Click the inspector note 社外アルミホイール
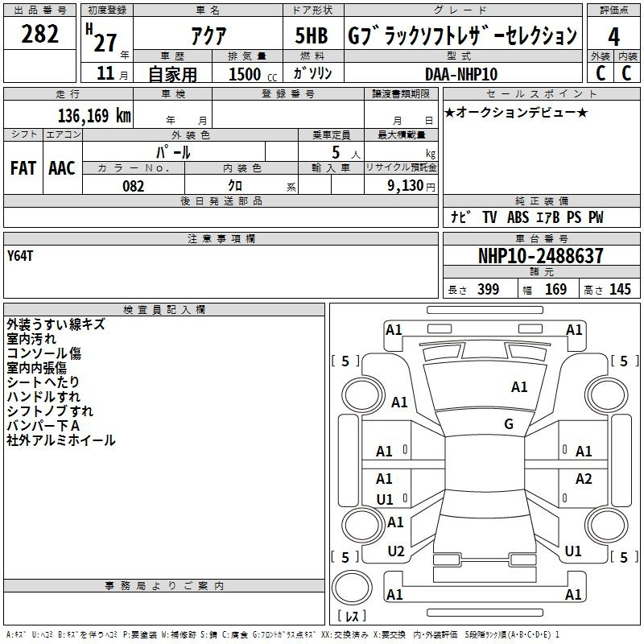This screenshot has width=644, height=644. coord(61,440)
